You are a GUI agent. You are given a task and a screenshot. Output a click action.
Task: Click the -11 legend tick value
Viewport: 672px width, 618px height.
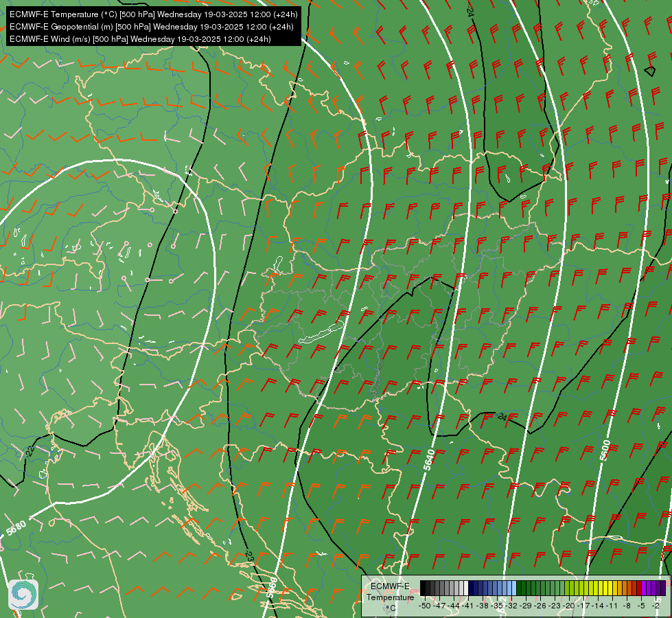[x=613, y=606]
